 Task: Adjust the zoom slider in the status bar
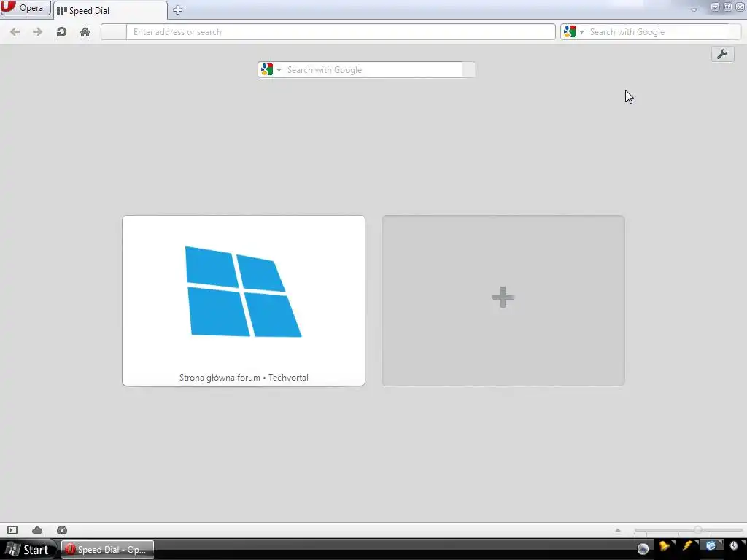tap(688, 530)
